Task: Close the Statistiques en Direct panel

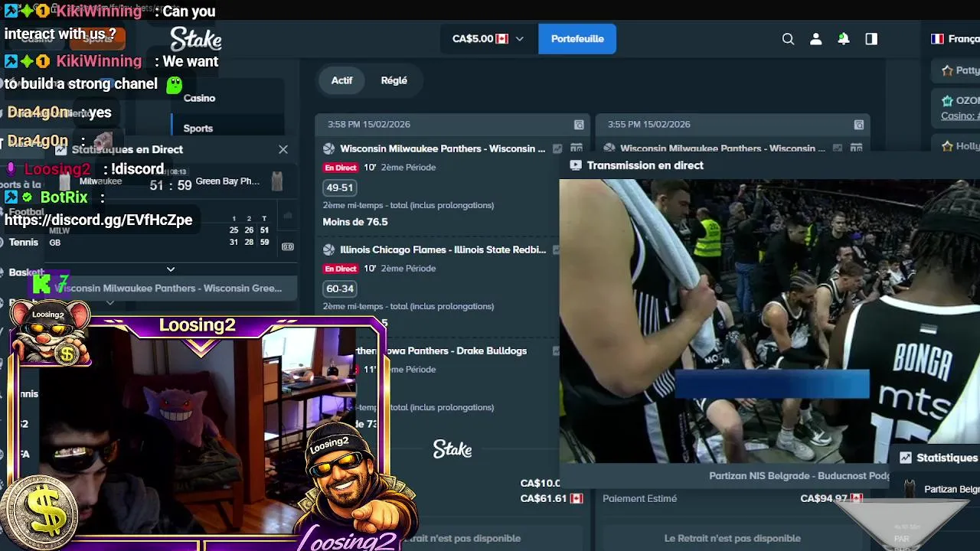Action: tap(283, 149)
